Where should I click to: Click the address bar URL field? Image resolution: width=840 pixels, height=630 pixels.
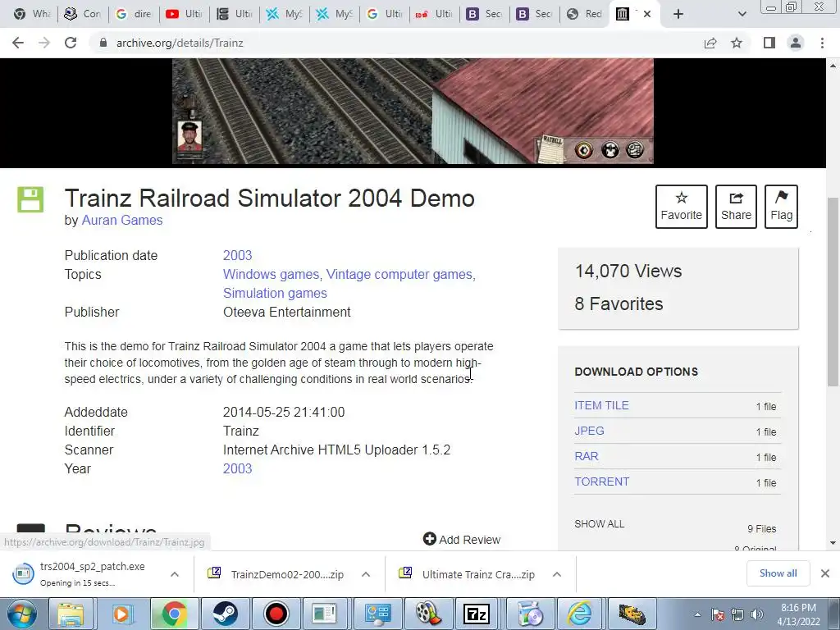(396, 43)
